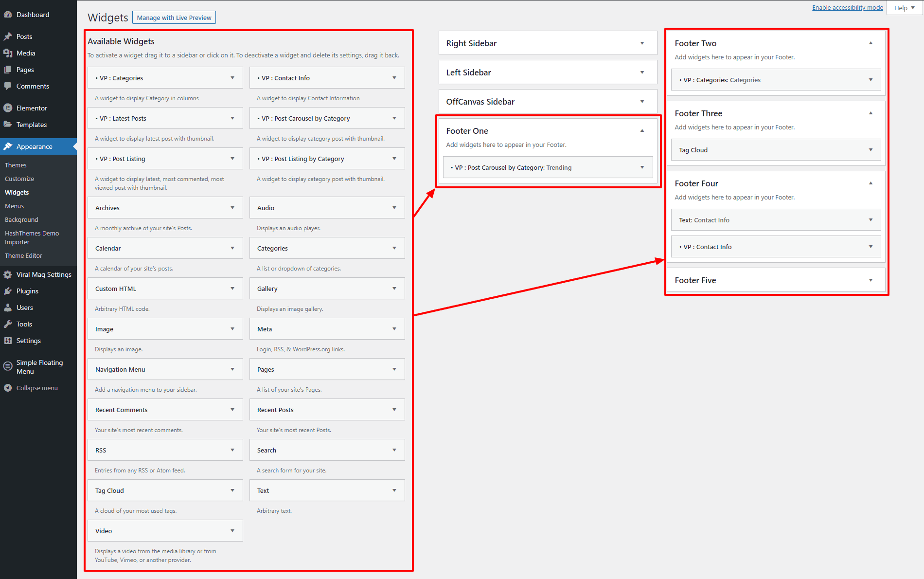Click the Templates folder icon
This screenshot has width=924, height=579.
(8, 125)
